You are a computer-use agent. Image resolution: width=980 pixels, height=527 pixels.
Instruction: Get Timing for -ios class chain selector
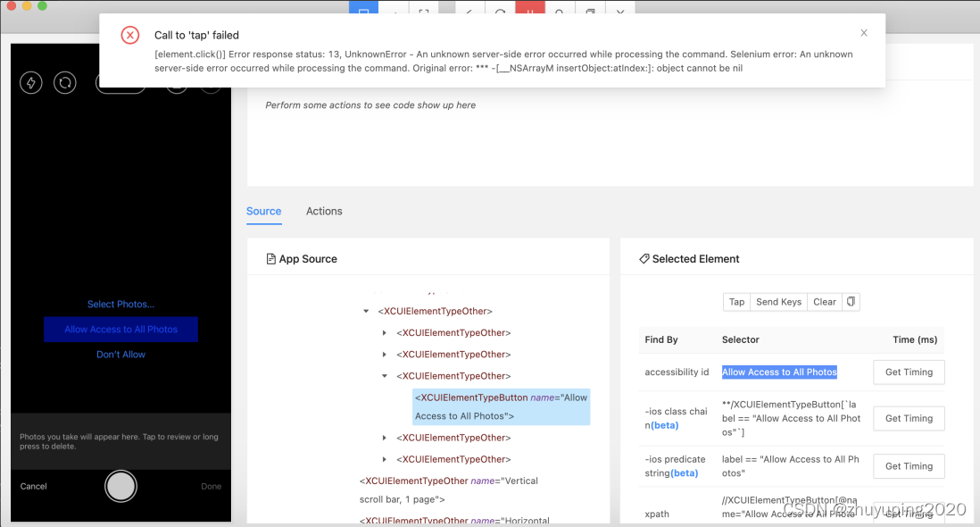909,418
